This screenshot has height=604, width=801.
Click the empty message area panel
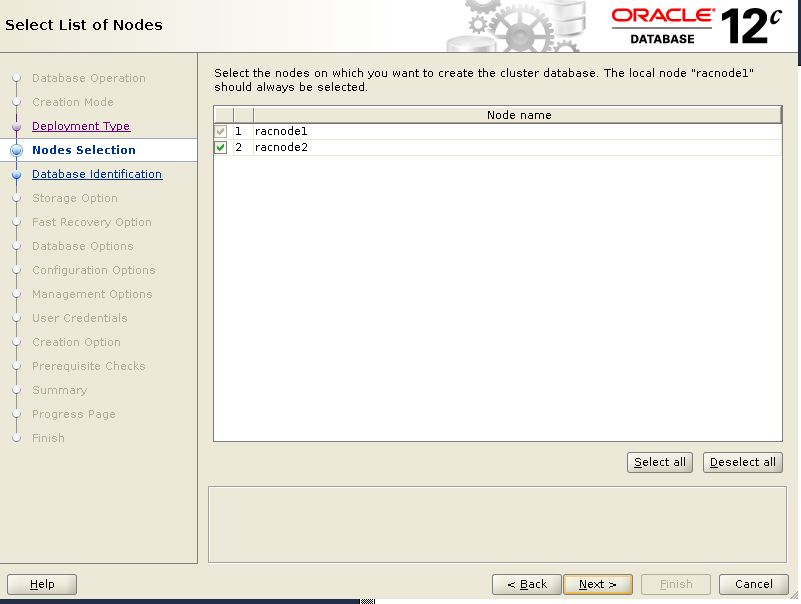[x=495, y=524]
